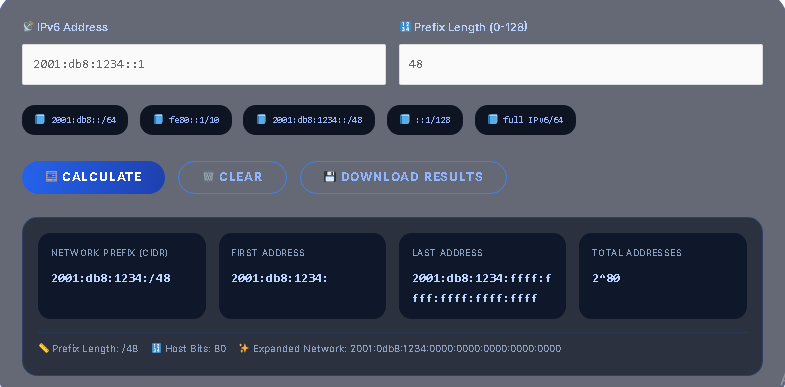The width and height of the screenshot is (785, 387).
Task: Click the Total Addresses heading
Action: click(637, 253)
